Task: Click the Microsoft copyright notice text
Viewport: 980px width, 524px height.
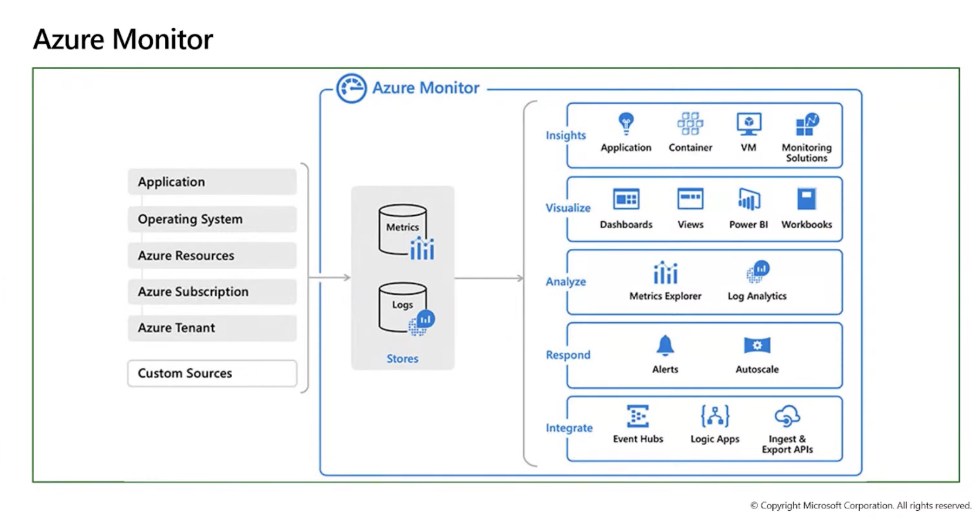Action: tap(861, 506)
